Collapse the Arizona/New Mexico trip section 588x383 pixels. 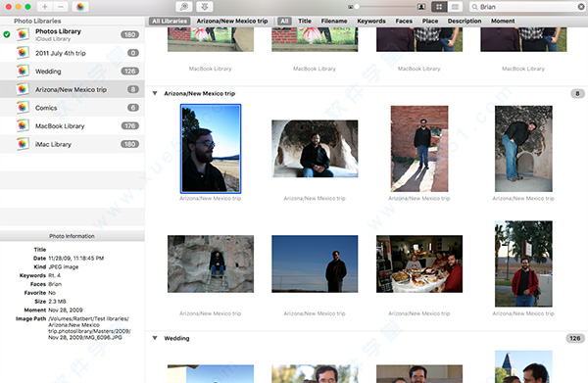pyautogui.click(x=155, y=93)
